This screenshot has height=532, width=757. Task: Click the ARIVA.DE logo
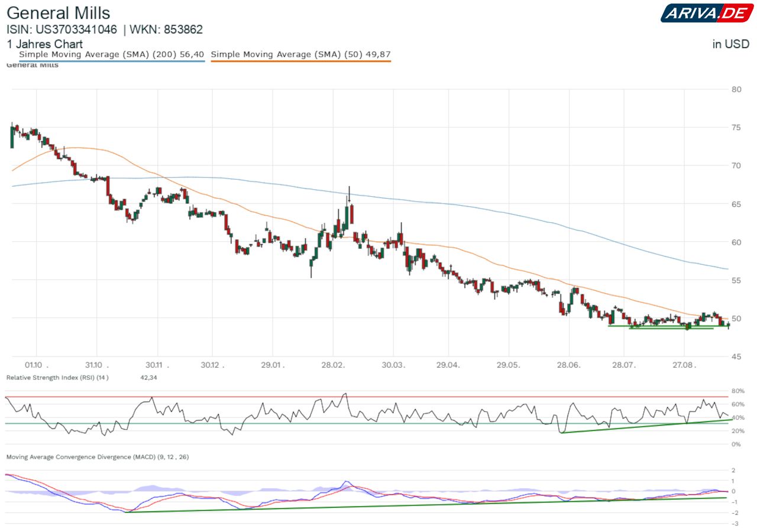click(707, 13)
